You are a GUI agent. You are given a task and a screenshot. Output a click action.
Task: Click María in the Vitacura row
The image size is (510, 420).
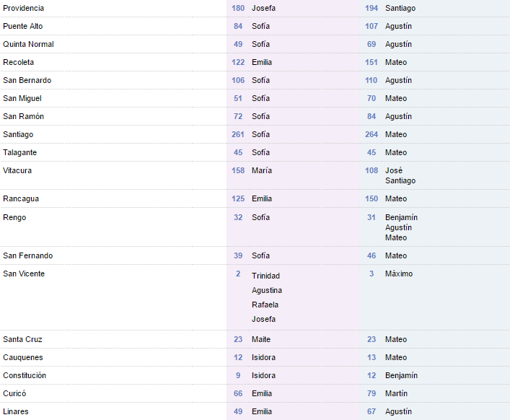[x=262, y=170]
